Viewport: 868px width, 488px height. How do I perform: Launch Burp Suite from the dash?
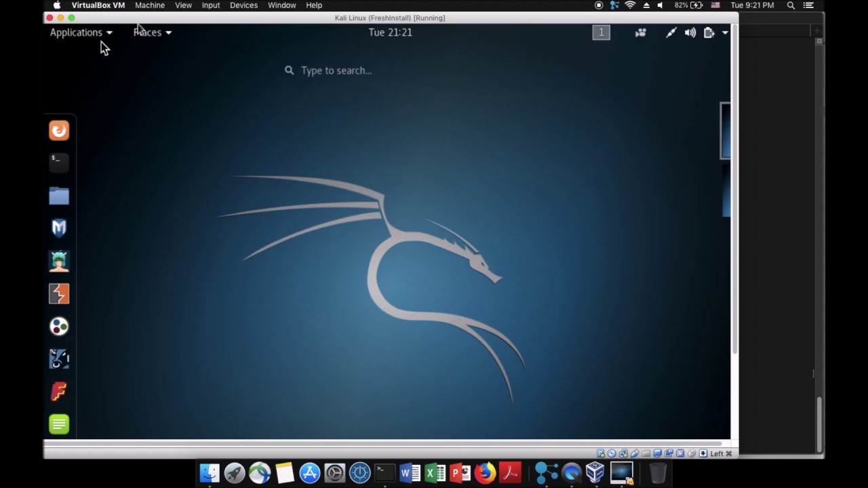click(x=59, y=293)
